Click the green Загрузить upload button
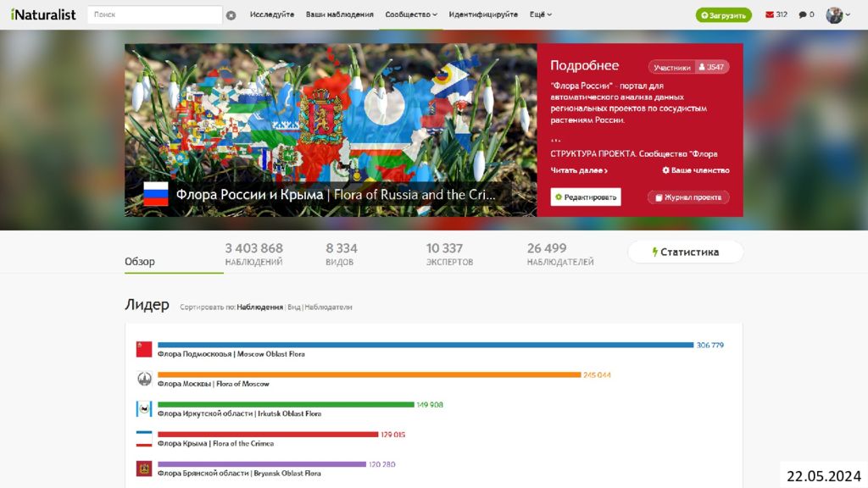This screenshot has height=488, width=868. point(724,15)
